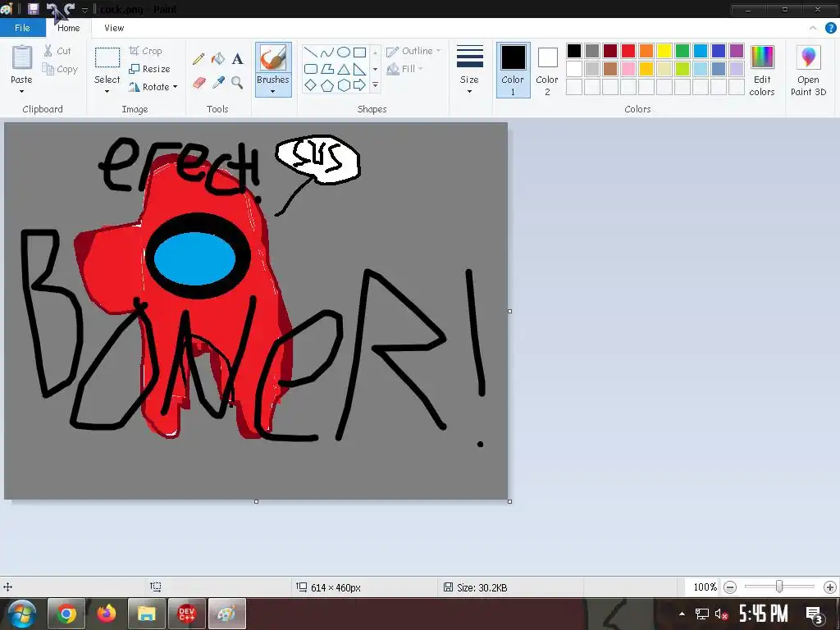The width and height of the screenshot is (840, 630).
Task: Pick the Hexagon shape
Action: (344, 85)
